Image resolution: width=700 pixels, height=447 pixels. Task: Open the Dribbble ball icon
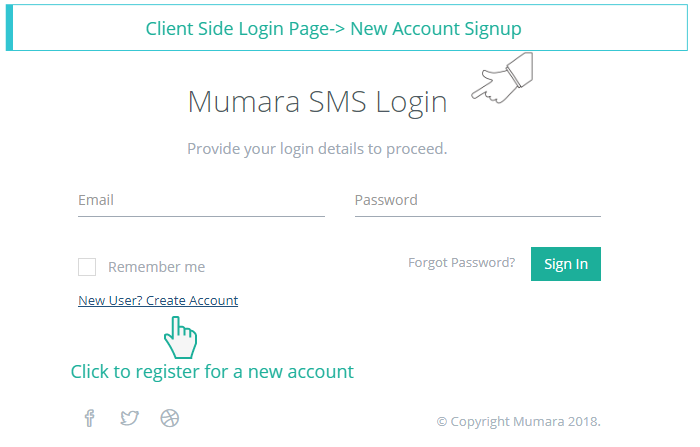169,418
